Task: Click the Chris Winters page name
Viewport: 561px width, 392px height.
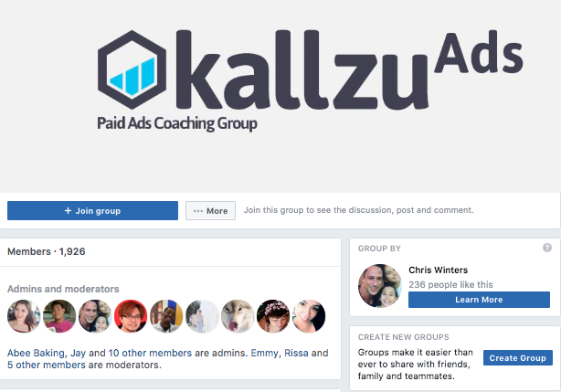Action: point(439,270)
